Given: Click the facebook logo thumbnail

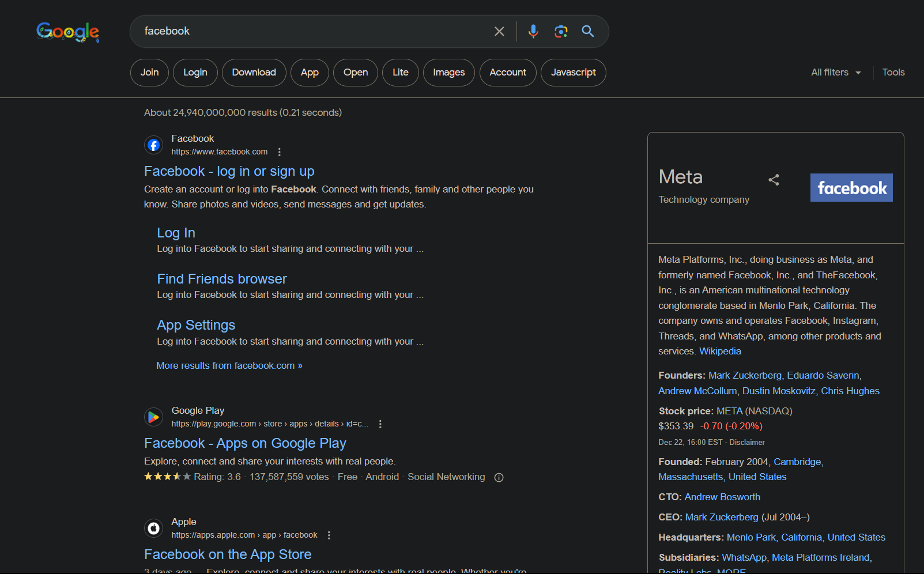Looking at the screenshot, I should 851,187.
